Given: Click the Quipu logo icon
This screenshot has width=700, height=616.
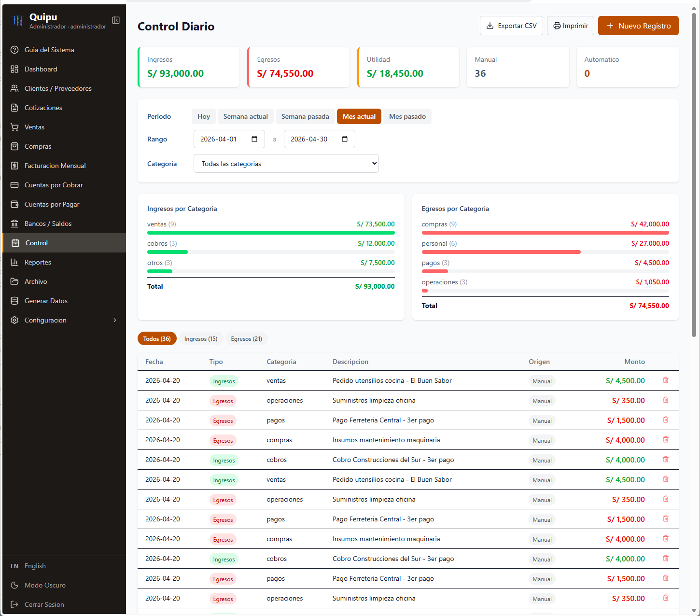Looking at the screenshot, I should click(x=18, y=20).
